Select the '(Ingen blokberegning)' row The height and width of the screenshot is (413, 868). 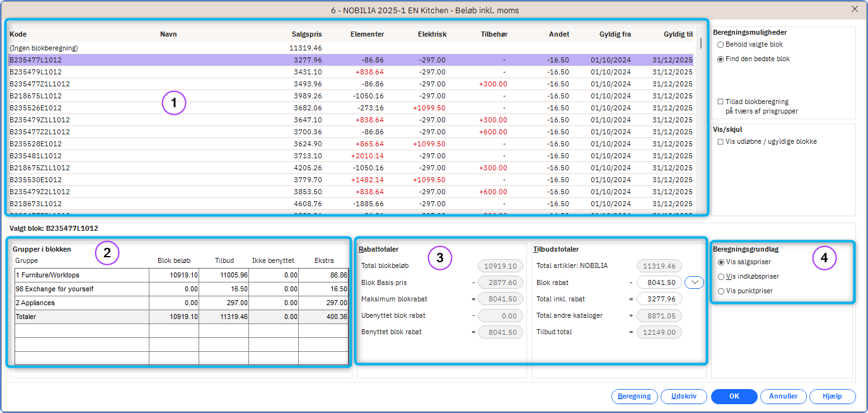(x=43, y=48)
